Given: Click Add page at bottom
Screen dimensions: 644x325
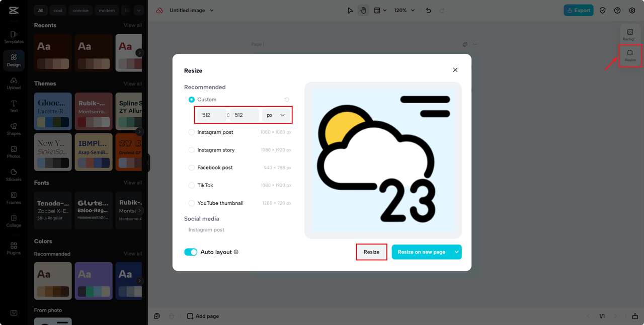Looking at the screenshot, I should (x=203, y=316).
